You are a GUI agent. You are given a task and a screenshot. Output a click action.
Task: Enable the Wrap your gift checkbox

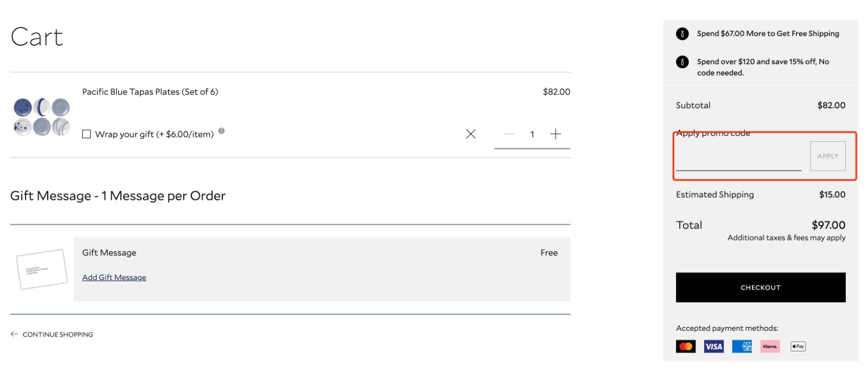tap(86, 134)
